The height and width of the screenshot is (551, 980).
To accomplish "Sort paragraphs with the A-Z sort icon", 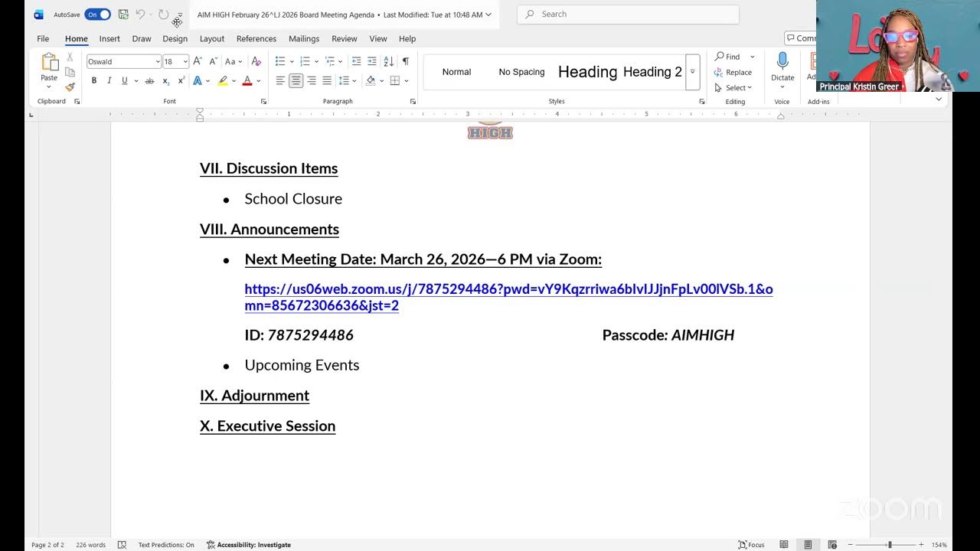I will pos(388,61).
